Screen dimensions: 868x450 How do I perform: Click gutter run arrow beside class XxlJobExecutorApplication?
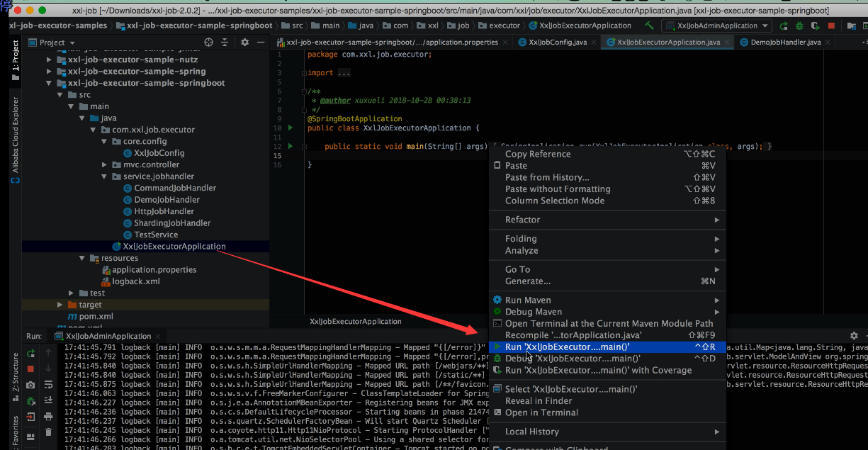[x=291, y=128]
